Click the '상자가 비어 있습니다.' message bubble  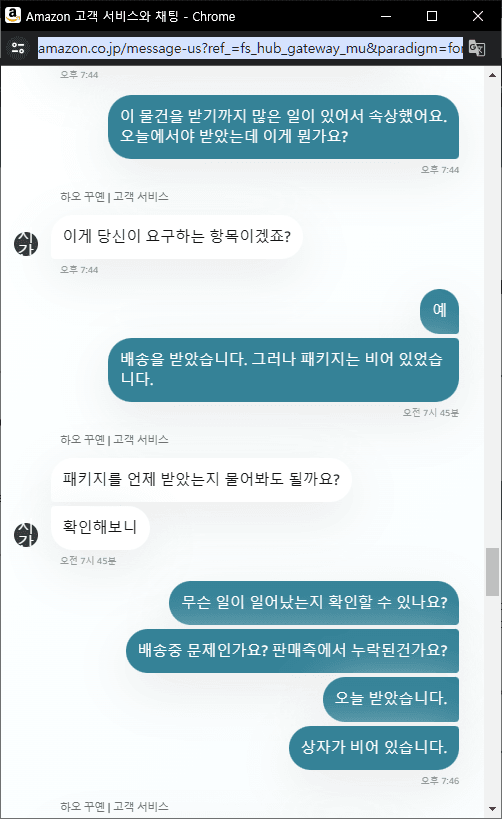pos(374,747)
